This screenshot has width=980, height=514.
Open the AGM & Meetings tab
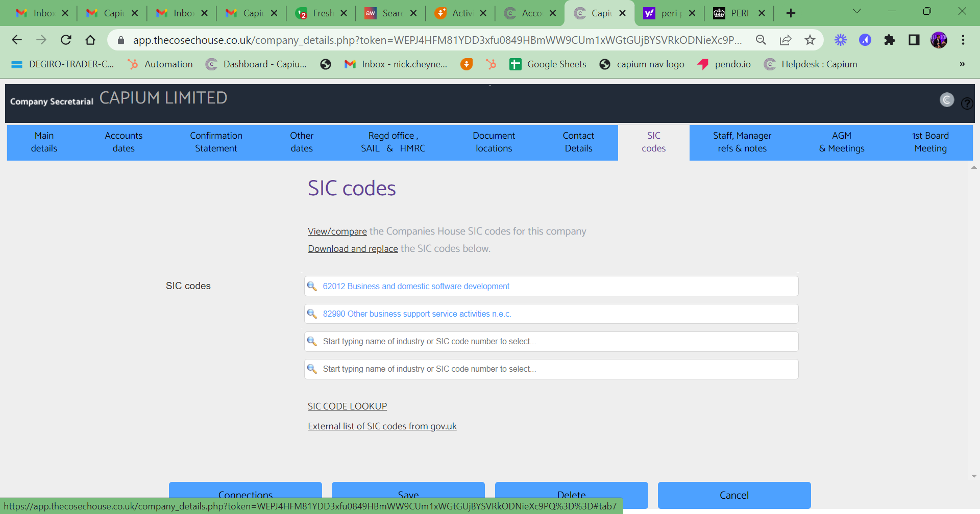coord(842,142)
